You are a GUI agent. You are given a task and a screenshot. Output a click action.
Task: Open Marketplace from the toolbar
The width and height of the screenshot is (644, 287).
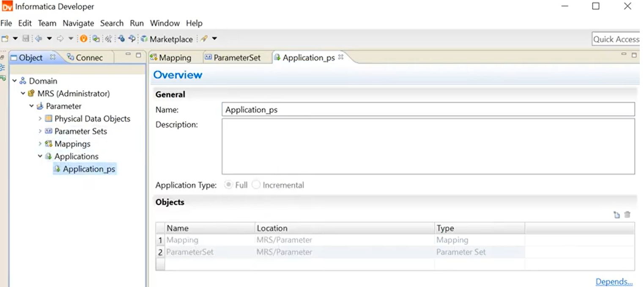pos(167,39)
